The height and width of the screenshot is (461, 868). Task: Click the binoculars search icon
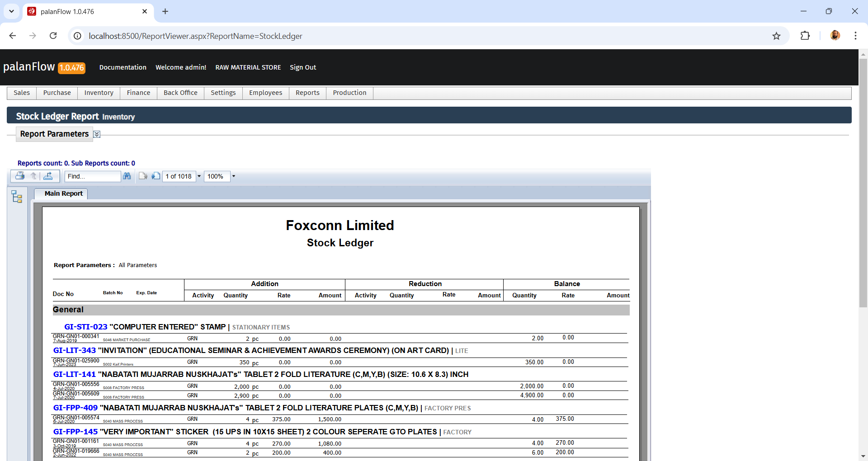click(x=127, y=176)
